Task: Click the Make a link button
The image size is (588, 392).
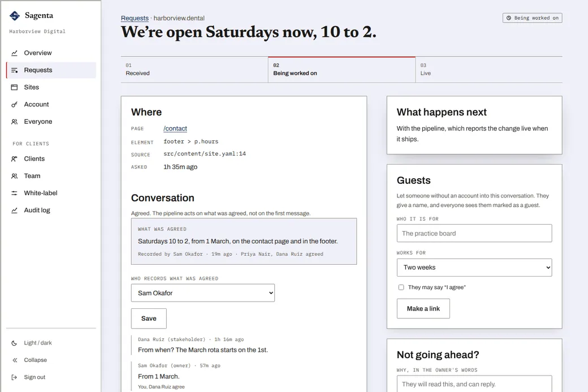Action: (423, 309)
